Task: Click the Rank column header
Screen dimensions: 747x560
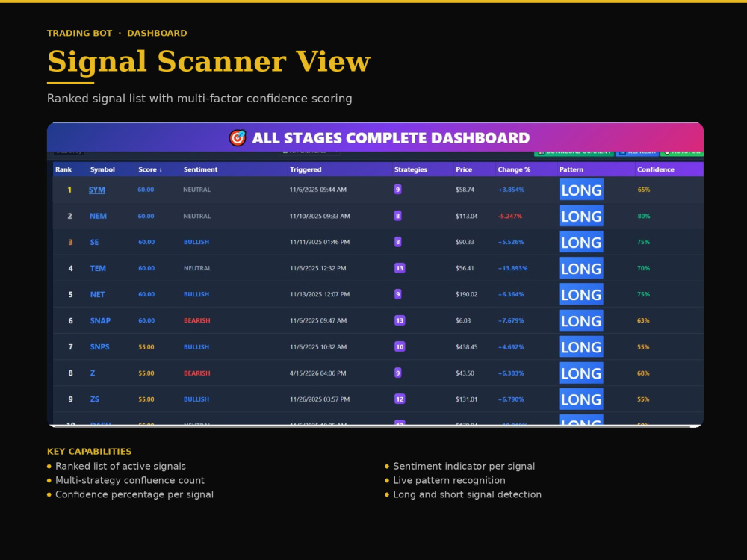Action: [63, 169]
